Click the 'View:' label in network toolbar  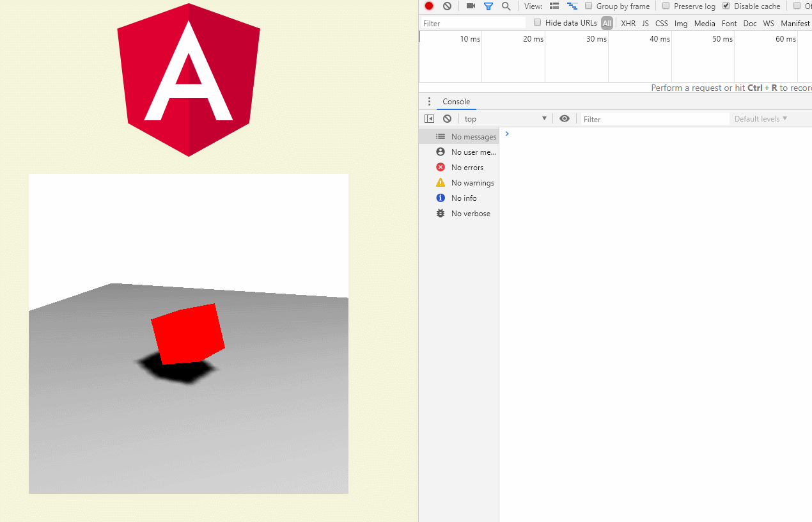pos(533,6)
